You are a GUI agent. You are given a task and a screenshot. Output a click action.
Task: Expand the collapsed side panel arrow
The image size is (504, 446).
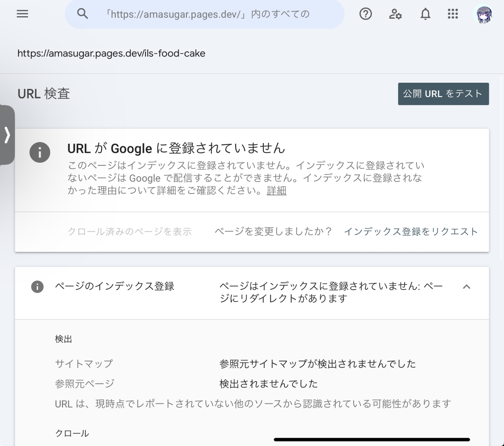pyautogui.click(x=7, y=135)
